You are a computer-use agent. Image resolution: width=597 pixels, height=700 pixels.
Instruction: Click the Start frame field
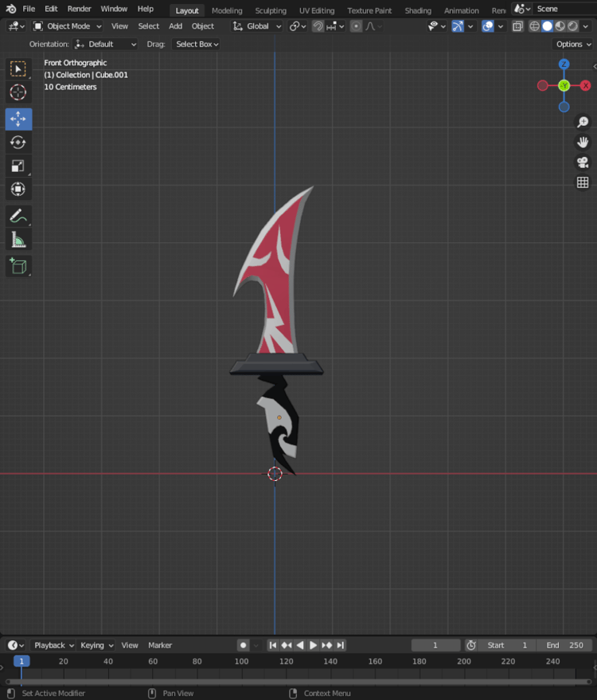pyautogui.click(x=508, y=645)
